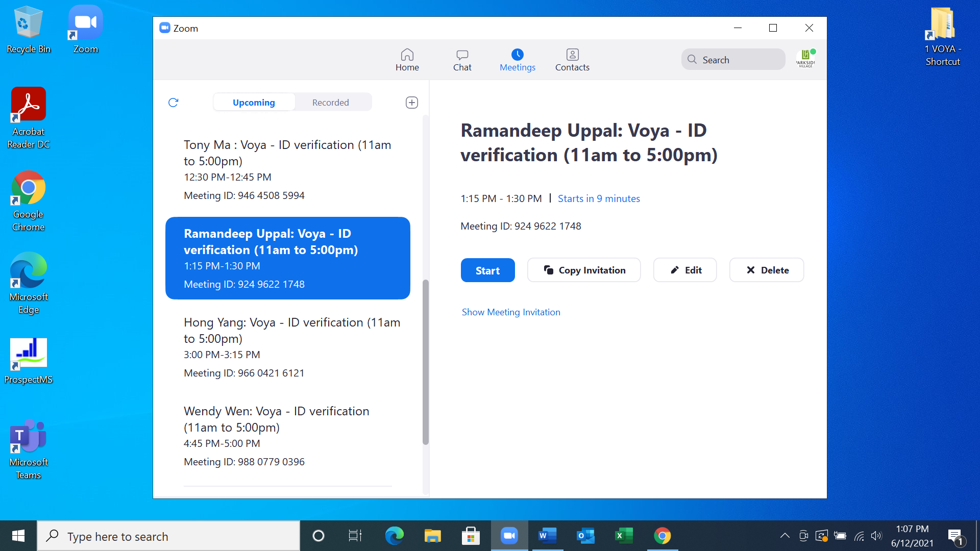Open the Home tab in Zoom
The image size is (980, 551).
click(x=407, y=60)
